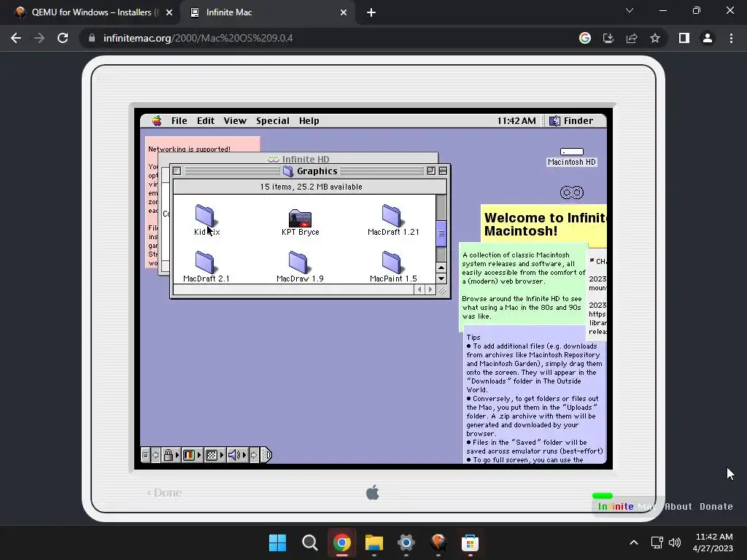Click the About link
The height and width of the screenshot is (560, 747).
678,507
